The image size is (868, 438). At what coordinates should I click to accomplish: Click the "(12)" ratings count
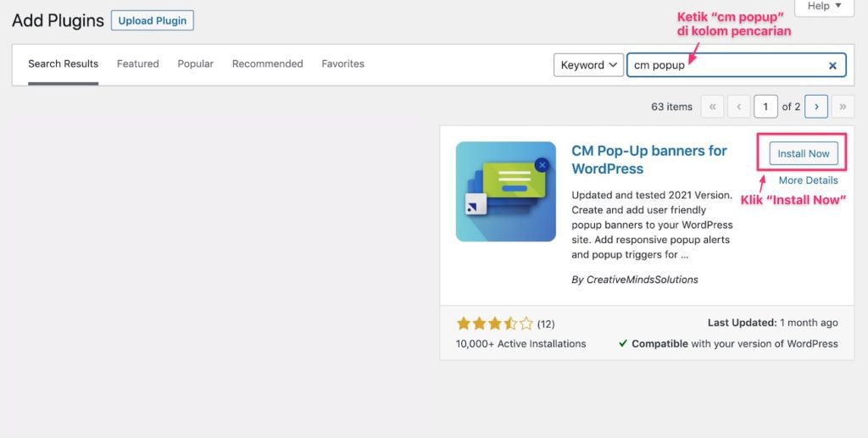[546, 324]
